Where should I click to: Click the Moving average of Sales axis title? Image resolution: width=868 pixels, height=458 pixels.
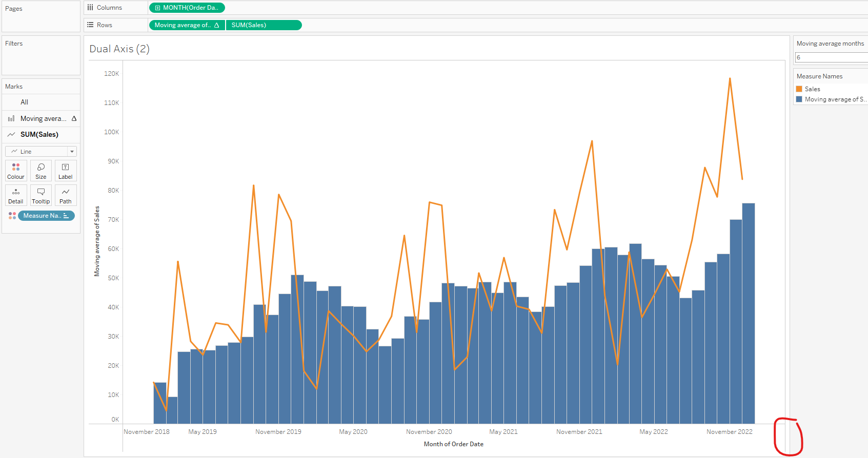[x=97, y=241]
